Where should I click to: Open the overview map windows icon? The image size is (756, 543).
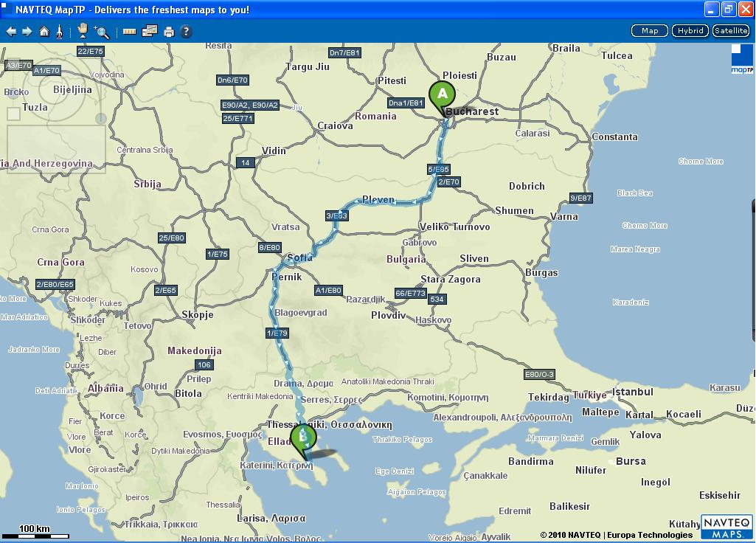coord(150,31)
